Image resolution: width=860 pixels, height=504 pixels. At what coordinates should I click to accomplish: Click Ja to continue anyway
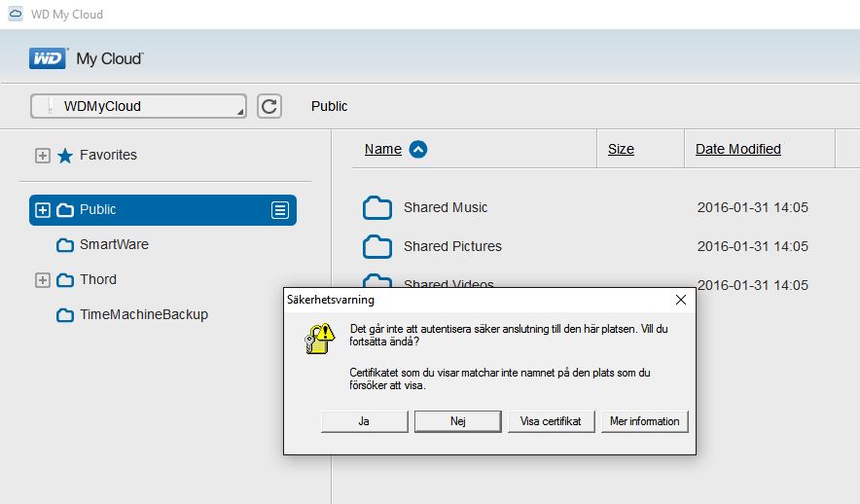[x=364, y=421]
